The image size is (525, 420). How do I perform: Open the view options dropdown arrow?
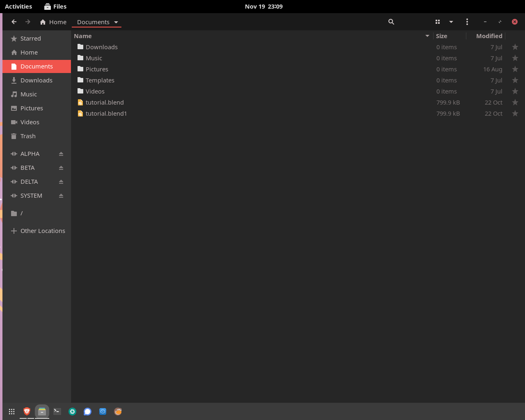coord(451,22)
